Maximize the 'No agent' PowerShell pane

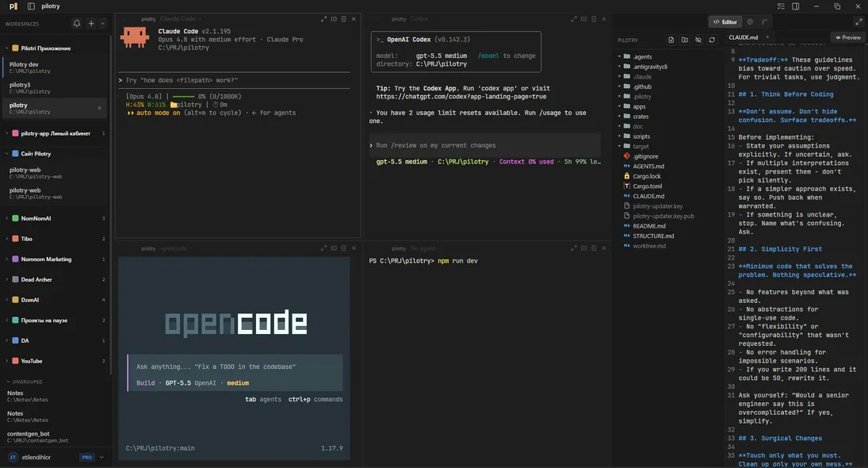[574, 248]
